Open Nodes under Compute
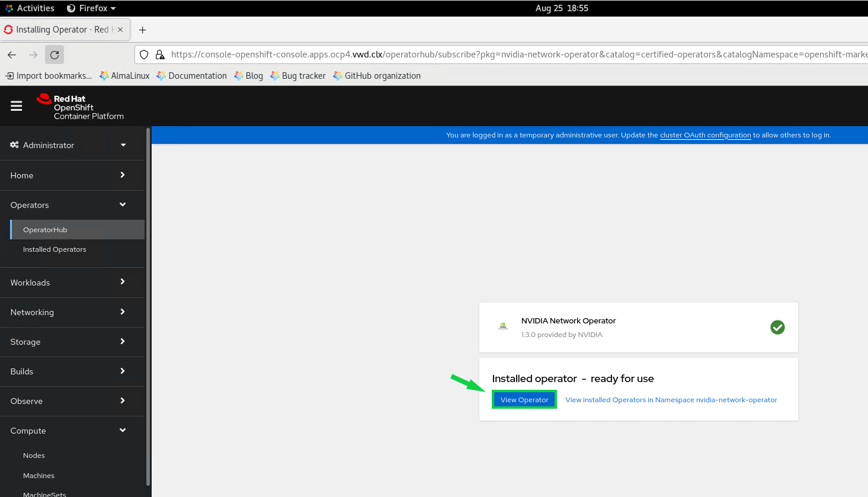Screen dimensions: 868x497 (34, 456)
